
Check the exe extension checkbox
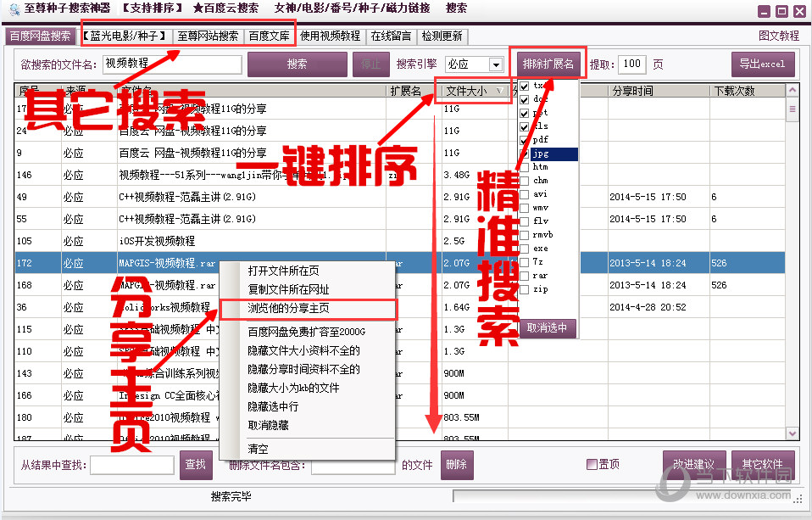pos(525,249)
